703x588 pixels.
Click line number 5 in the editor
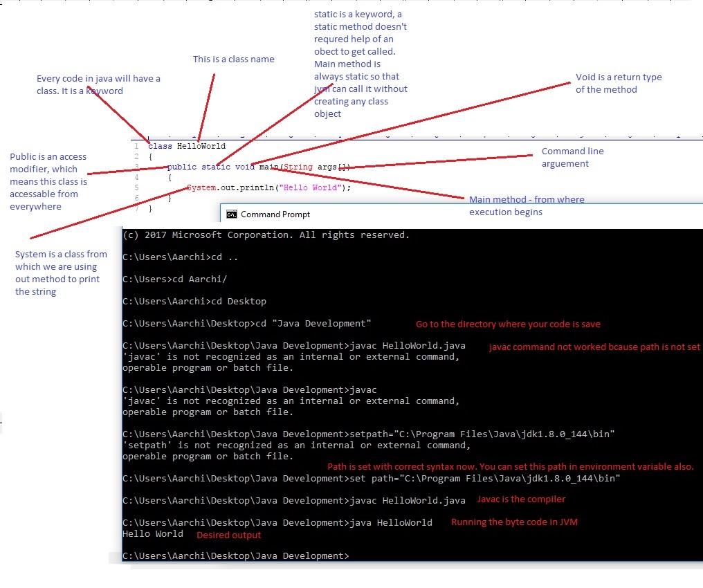[x=136, y=187]
